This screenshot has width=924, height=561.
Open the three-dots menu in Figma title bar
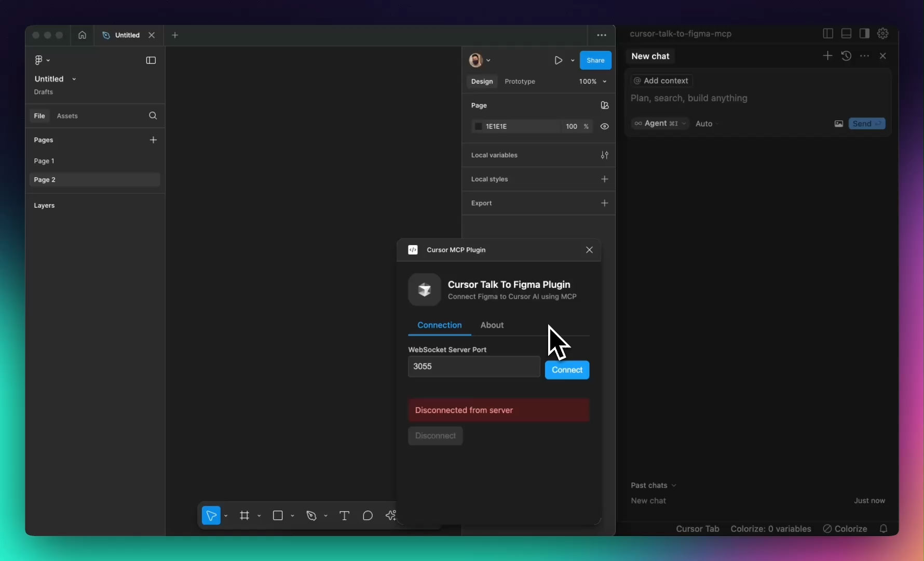[x=602, y=35]
